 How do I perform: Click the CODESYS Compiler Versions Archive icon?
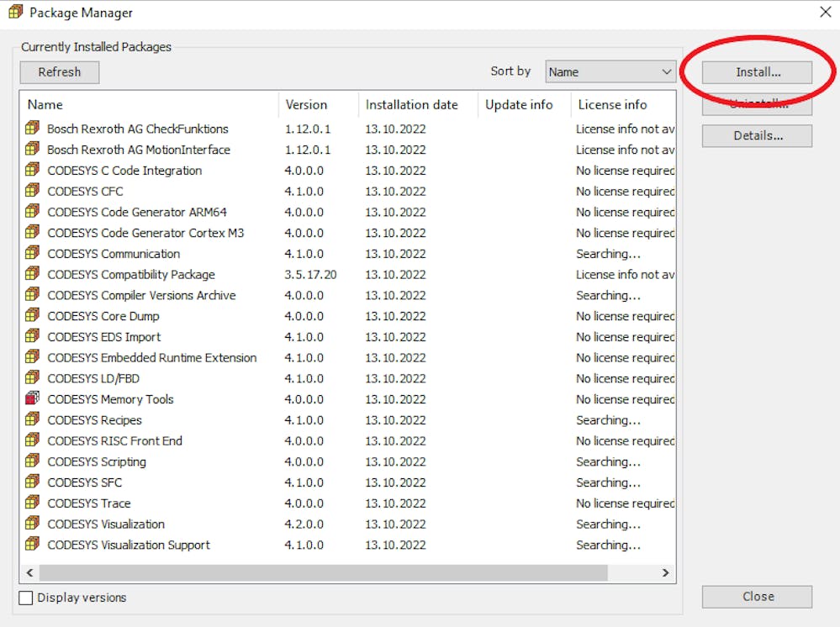[x=32, y=295]
